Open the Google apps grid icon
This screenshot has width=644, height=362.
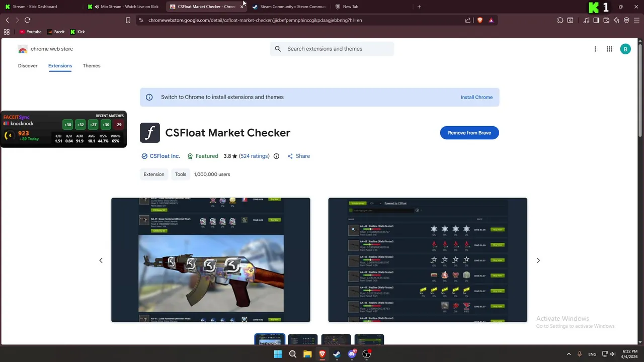click(x=609, y=49)
